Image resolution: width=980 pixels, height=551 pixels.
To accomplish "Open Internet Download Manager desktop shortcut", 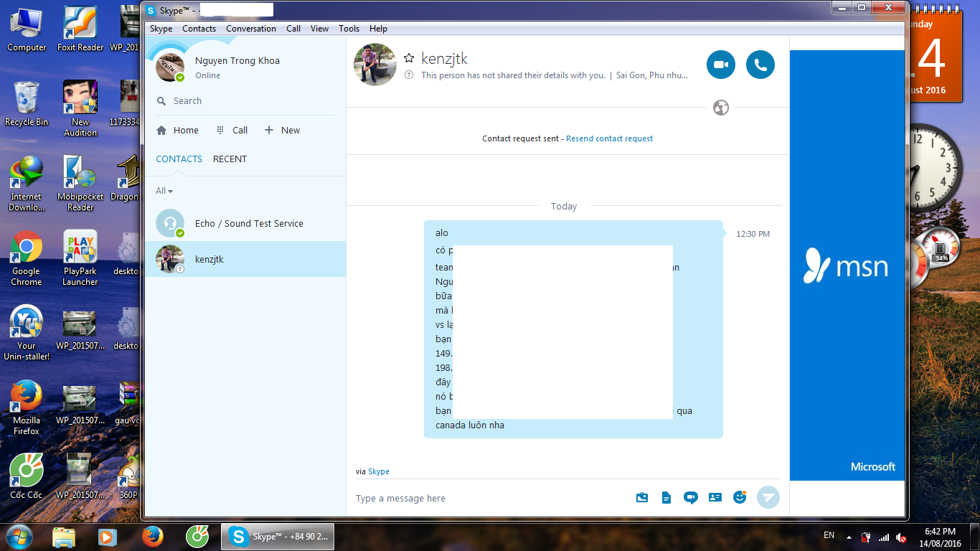I will click(x=27, y=184).
